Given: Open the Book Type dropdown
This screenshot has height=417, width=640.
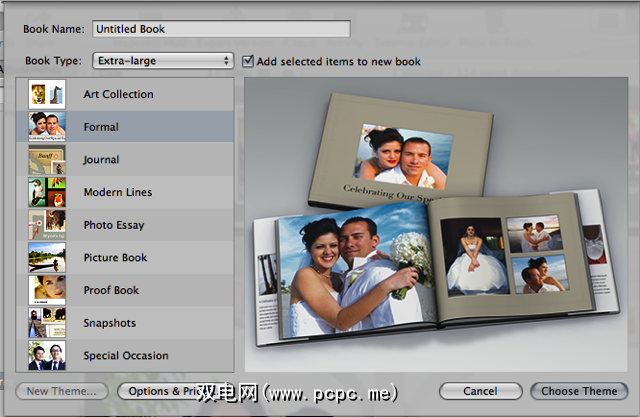Looking at the screenshot, I should 162,61.
